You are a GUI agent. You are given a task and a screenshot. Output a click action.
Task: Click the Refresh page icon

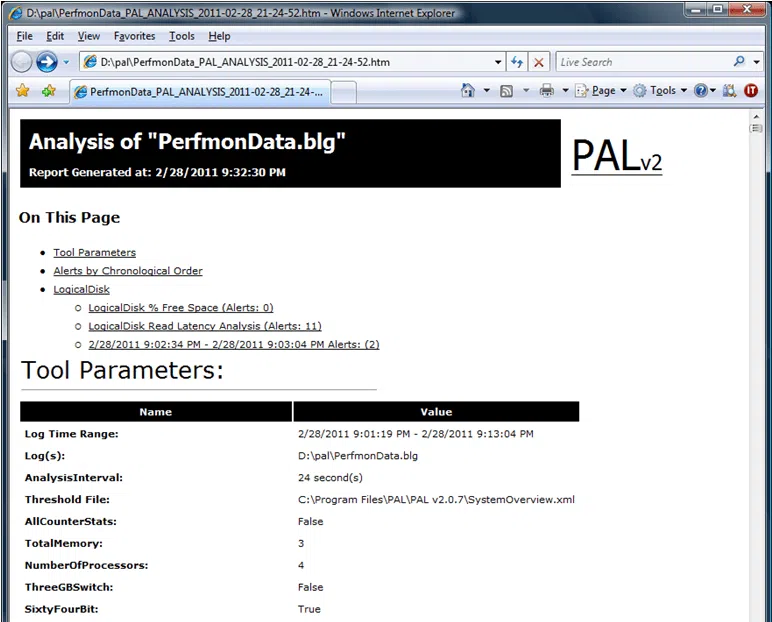[x=517, y=62]
